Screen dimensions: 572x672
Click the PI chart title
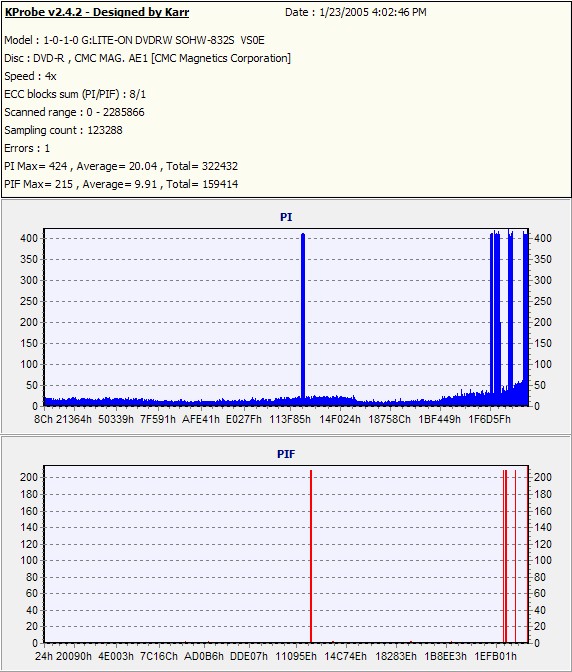286,217
